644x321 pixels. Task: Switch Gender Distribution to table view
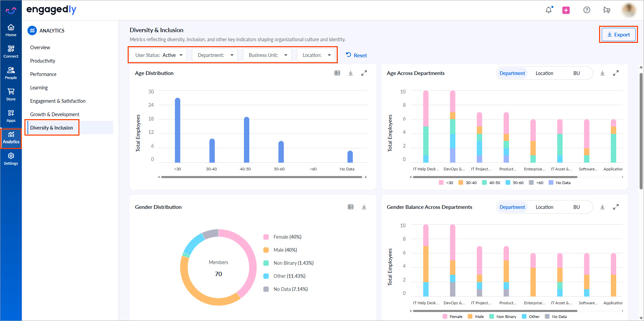coord(350,207)
